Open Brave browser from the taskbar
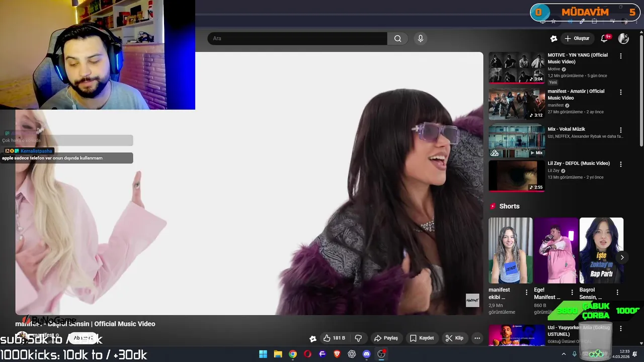The image size is (644, 362). tap(337, 354)
